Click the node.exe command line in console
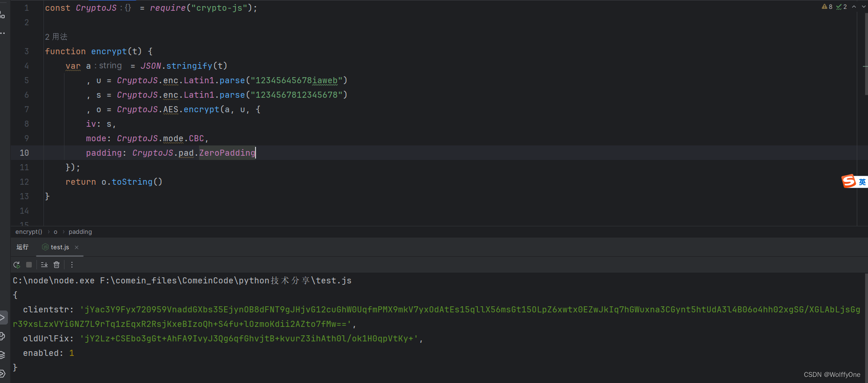This screenshot has width=868, height=383. click(x=182, y=281)
